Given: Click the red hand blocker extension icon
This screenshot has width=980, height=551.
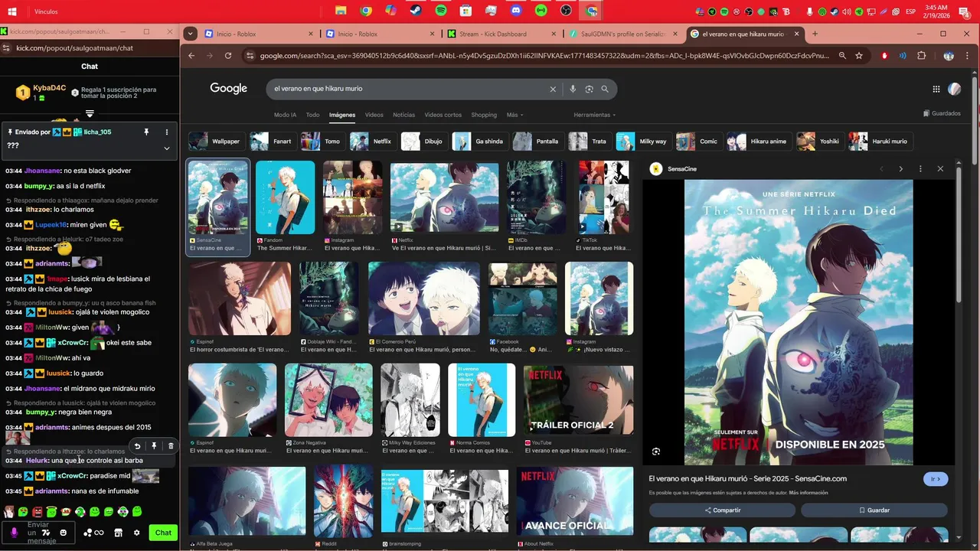Looking at the screenshot, I should click(885, 56).
